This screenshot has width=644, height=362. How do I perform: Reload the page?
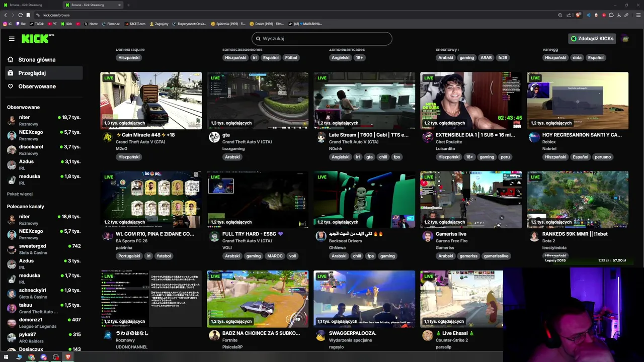(x=20, y=15)
